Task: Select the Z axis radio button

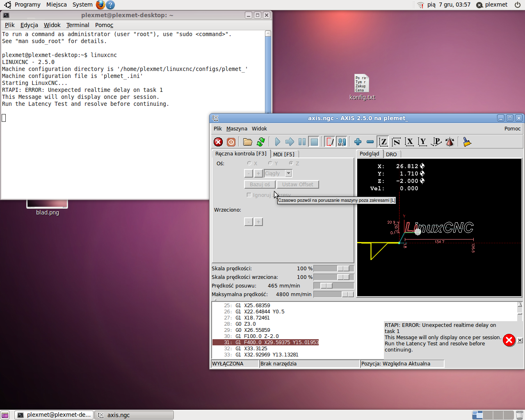Action: 291,163
